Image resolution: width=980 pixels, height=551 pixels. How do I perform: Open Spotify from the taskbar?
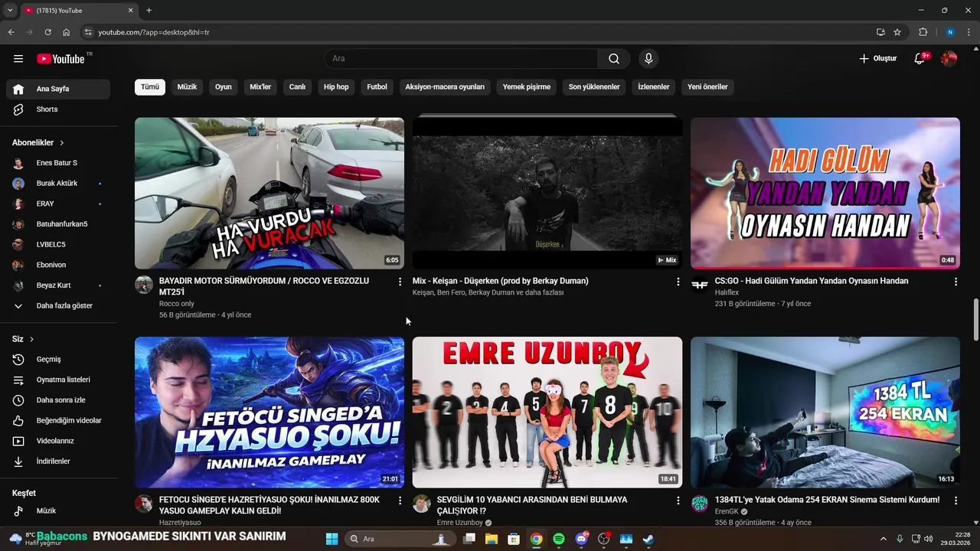pyautogui.click(x=559, y=539)
